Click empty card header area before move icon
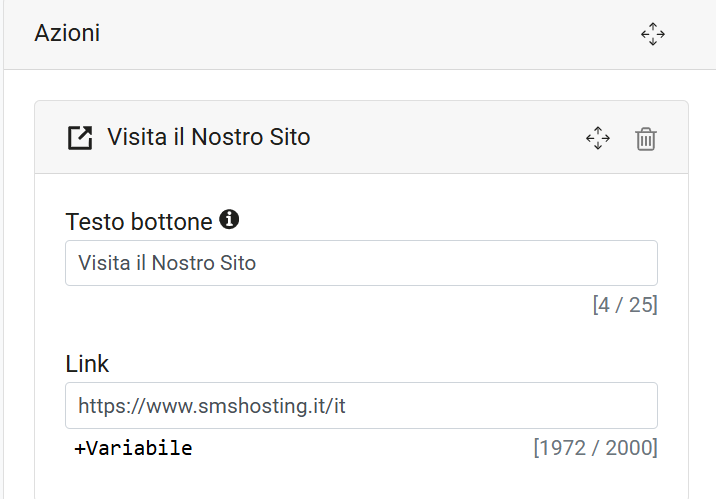This screenshot has height=499, width=716. point(448,137)
